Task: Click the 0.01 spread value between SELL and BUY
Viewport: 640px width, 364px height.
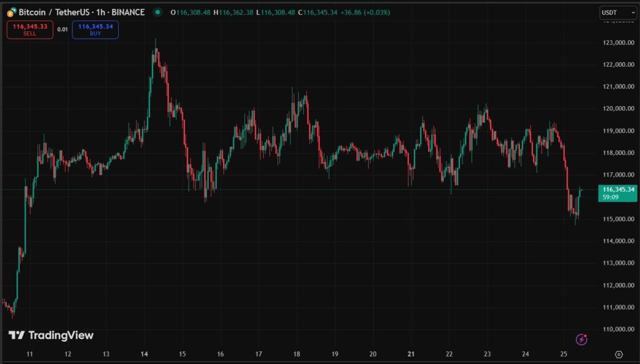Action: tap(62, 28)
